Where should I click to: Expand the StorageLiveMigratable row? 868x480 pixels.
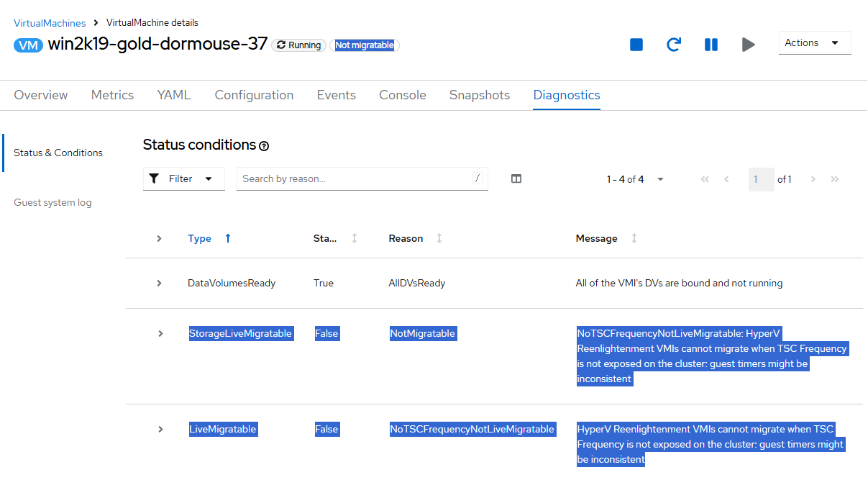tap(160, 333)
